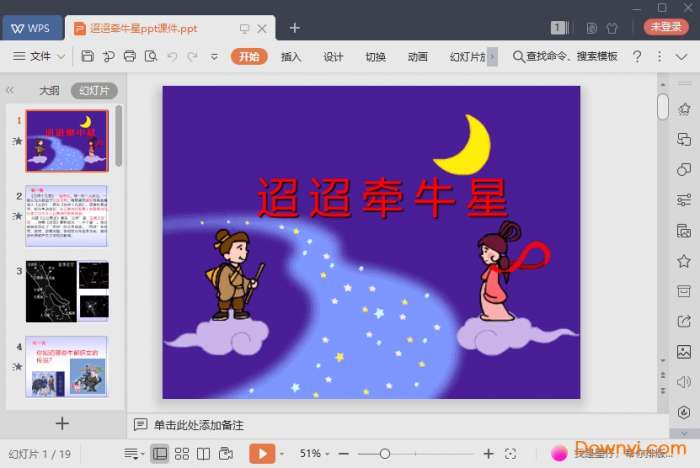Select the 开始 ribbon tab

249,57
